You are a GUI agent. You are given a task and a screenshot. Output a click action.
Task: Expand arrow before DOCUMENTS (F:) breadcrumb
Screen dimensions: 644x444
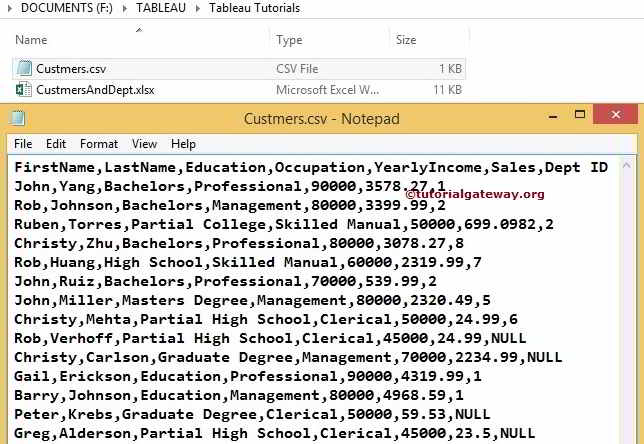tap(10, 8)
